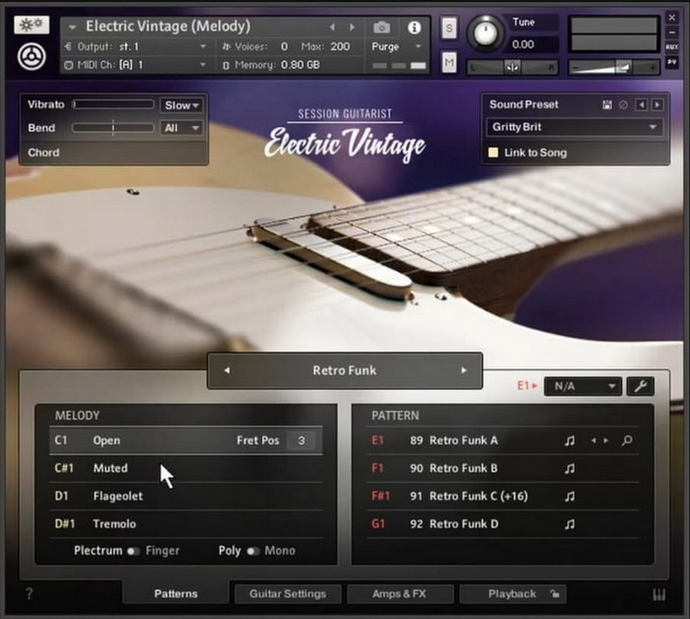The height and width of the screenshot is (619, 690).
Task: Click the Bend amount slider
Action: [x=113, y=128]
